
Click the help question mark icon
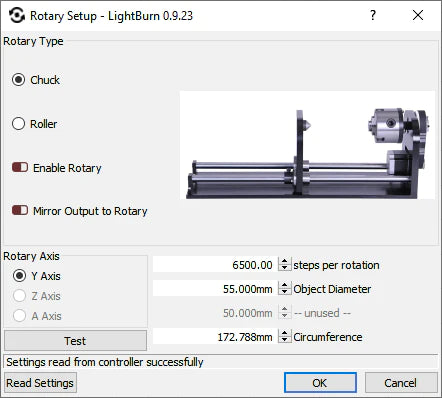point(373,15)
